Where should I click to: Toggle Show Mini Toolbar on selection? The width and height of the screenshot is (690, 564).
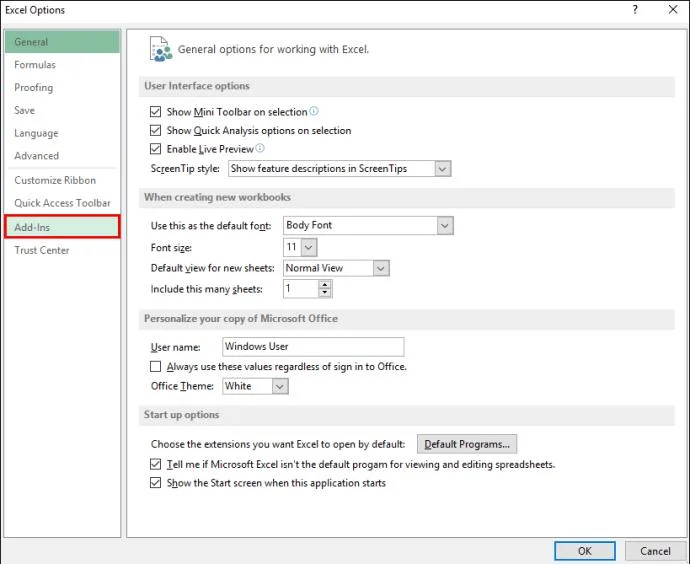(x=155, y=112)
